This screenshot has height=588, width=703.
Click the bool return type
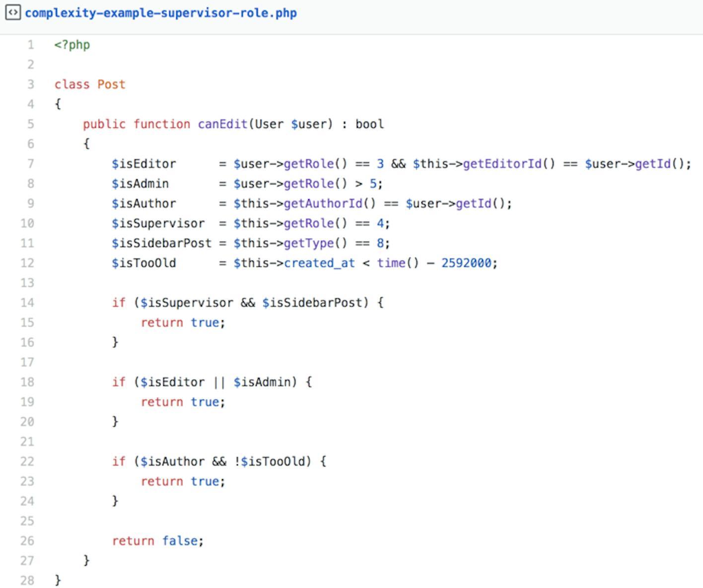(x=369, y=124)
